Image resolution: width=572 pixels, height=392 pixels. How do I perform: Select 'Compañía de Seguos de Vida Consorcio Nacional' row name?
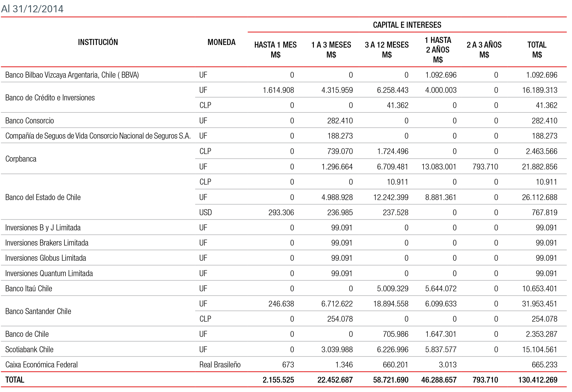(98, 136)
